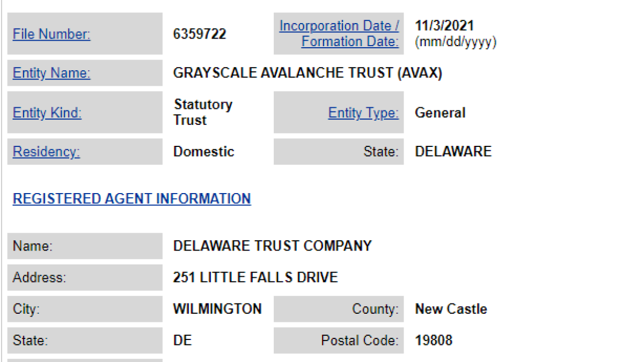The height and width of the screenshot is (362, 644).
Task: Open the Incorporation Date / Formation Date link
Action: click(339, 34)
